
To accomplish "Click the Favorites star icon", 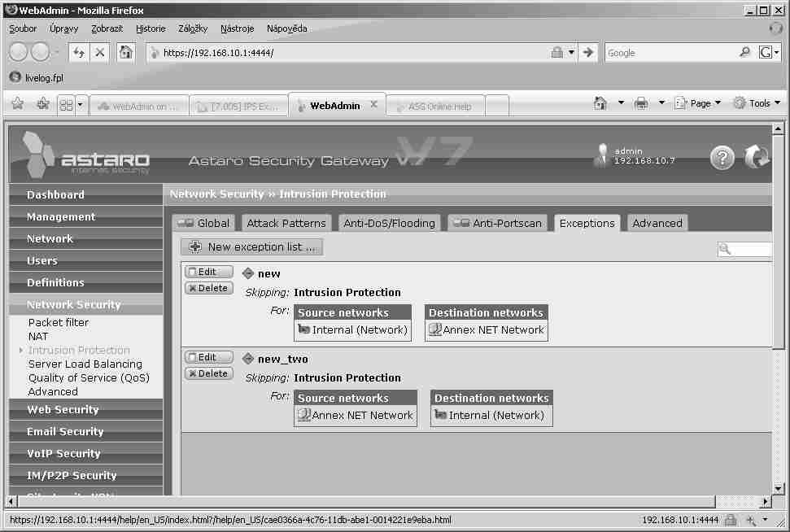I will [x=18, y=104].
